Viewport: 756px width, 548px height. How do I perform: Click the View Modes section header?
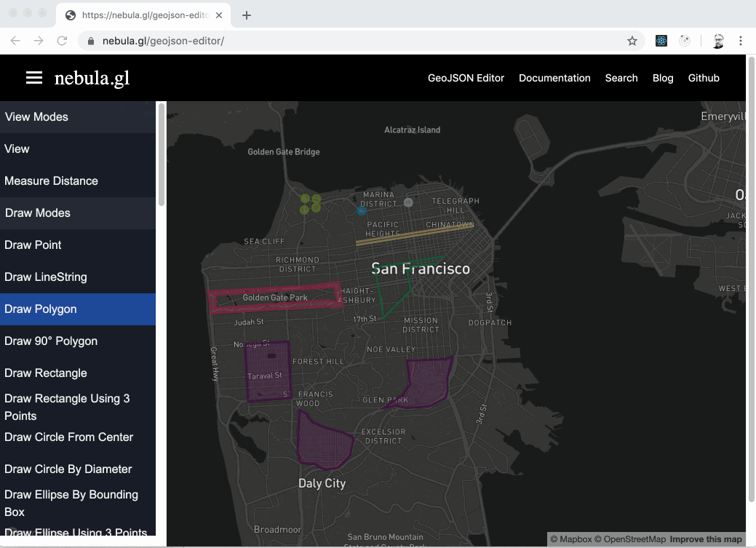tap(78, 116)
